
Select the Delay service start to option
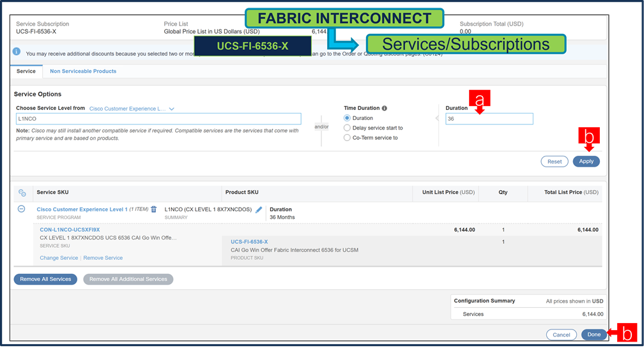point(347,128)
